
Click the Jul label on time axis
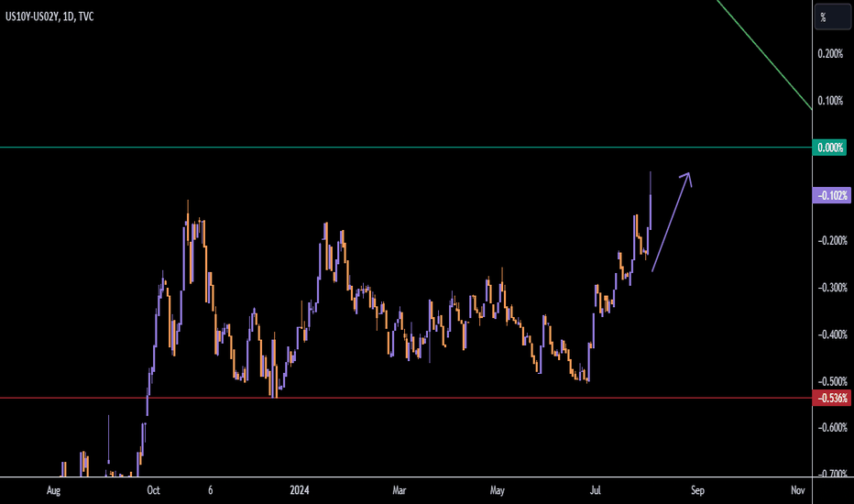[596, 490]
